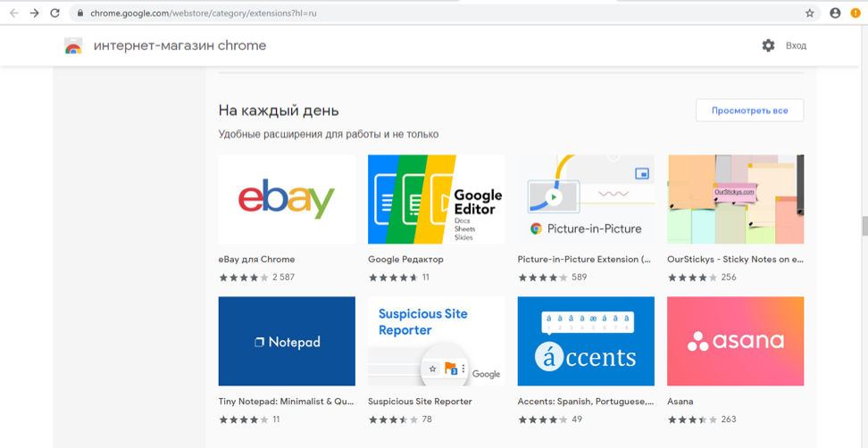This screenshot has height=448, width=868.
Task: Open the Asana extension tile
Action: tap(735, 341)
